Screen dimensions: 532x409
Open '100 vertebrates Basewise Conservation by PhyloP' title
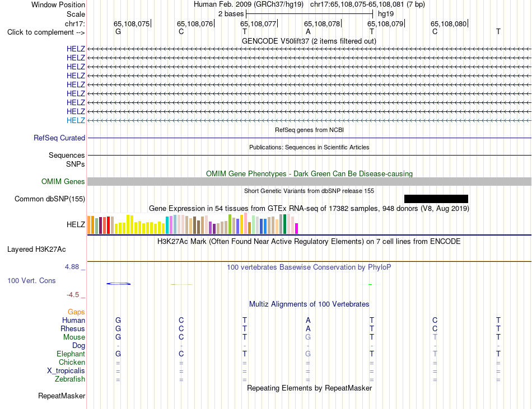coord(309,267)
